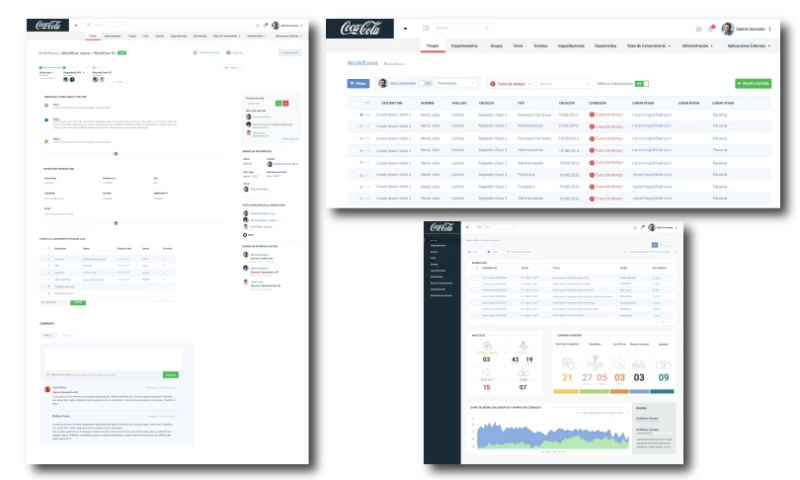The image size is (800, 480).
Task: Select the Grupos tab in the Workflows list window
Action: 496,46
